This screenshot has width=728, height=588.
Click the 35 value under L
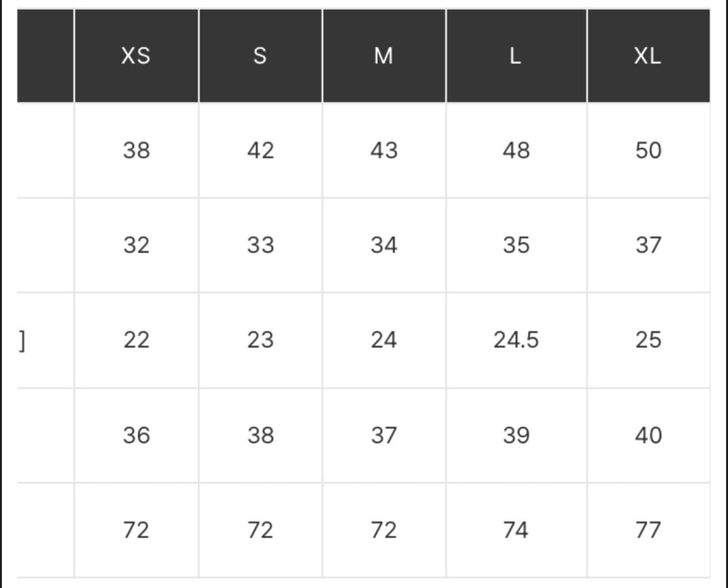(516, 245)
